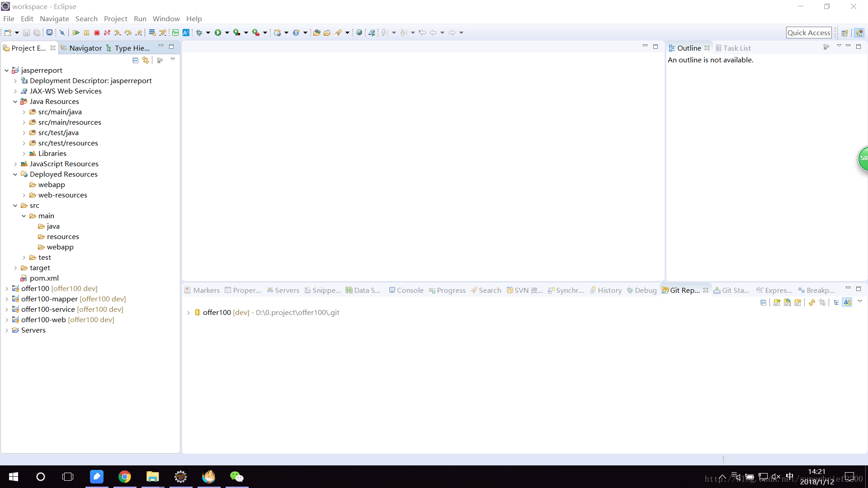Collapse all in Project Explorer toolbar
The height and width of the screenshot is (488, 868).
click(x=135, y=60)
